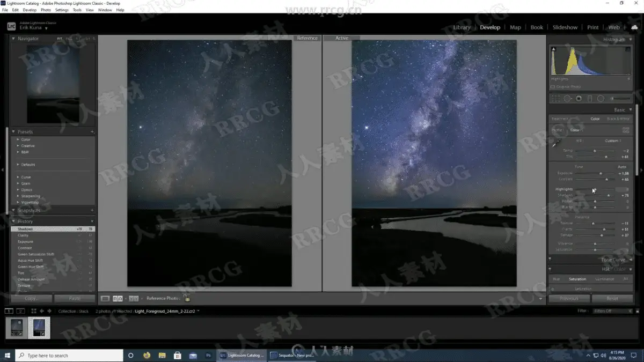Expand the Curve preset group

click(x=18, y=177)
